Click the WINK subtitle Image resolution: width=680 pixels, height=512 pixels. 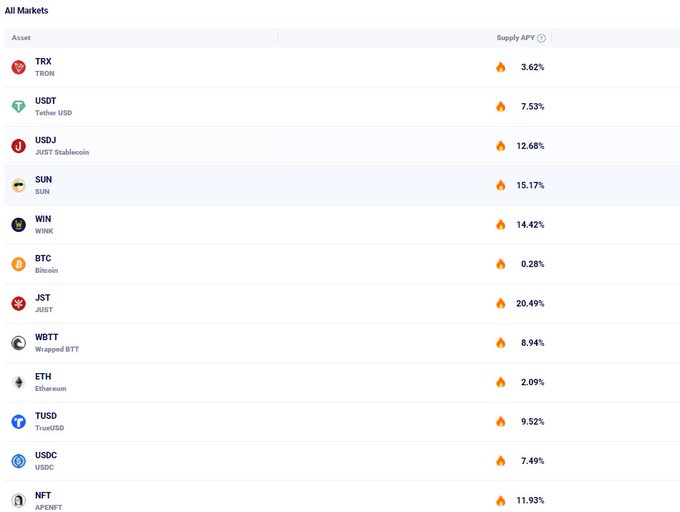tap(44, 231)
